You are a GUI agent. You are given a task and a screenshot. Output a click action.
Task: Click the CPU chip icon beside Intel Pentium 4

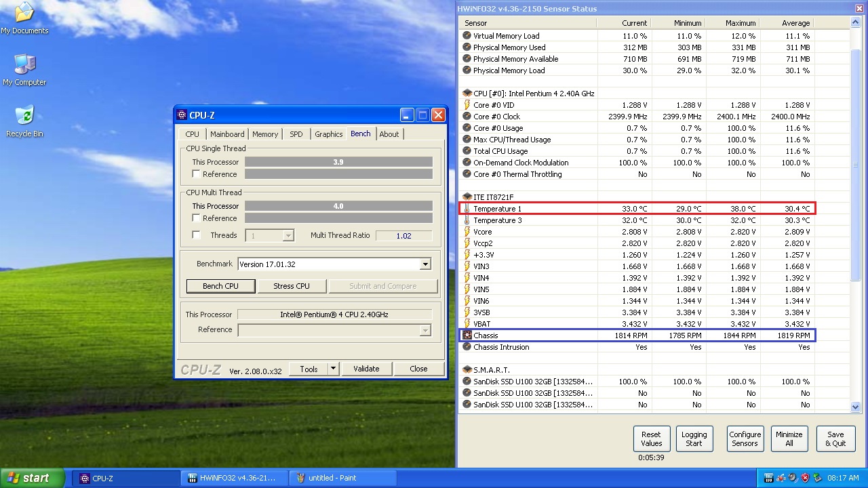click(467, 94)
